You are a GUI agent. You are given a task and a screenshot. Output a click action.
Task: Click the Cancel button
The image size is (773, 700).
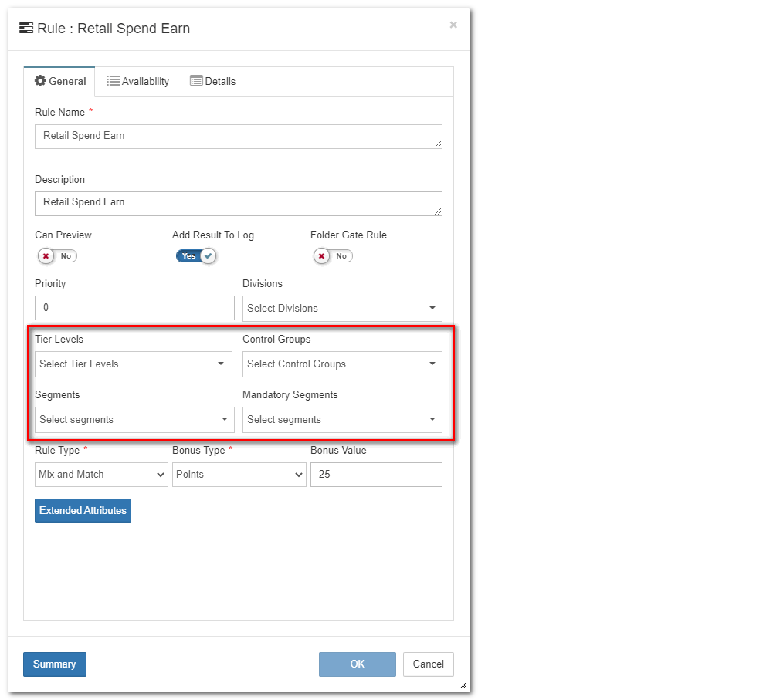click(x=428, y=664)
